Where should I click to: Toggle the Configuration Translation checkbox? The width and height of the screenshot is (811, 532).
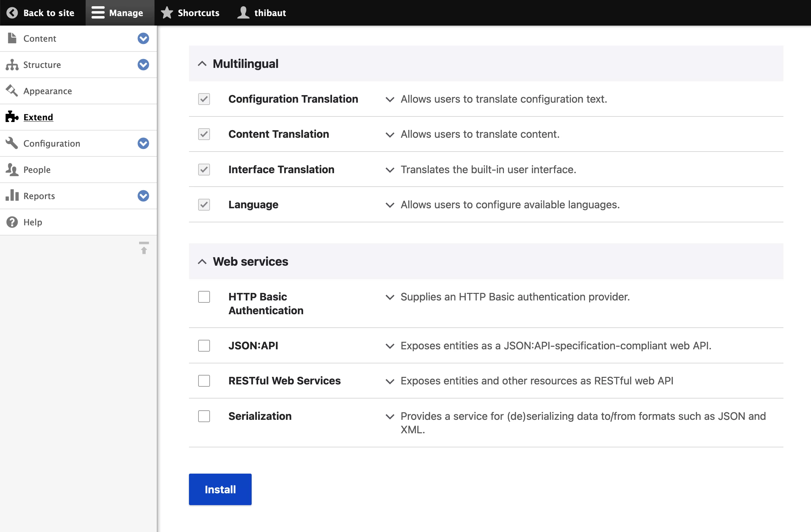click(x=204, y=99)
